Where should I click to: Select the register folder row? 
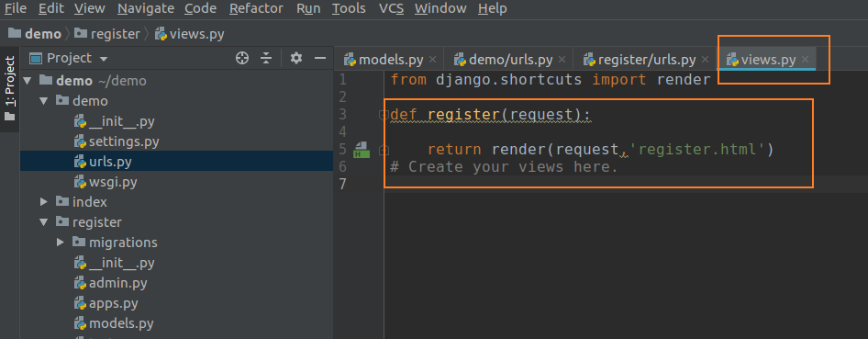click(x=176, y=222)
